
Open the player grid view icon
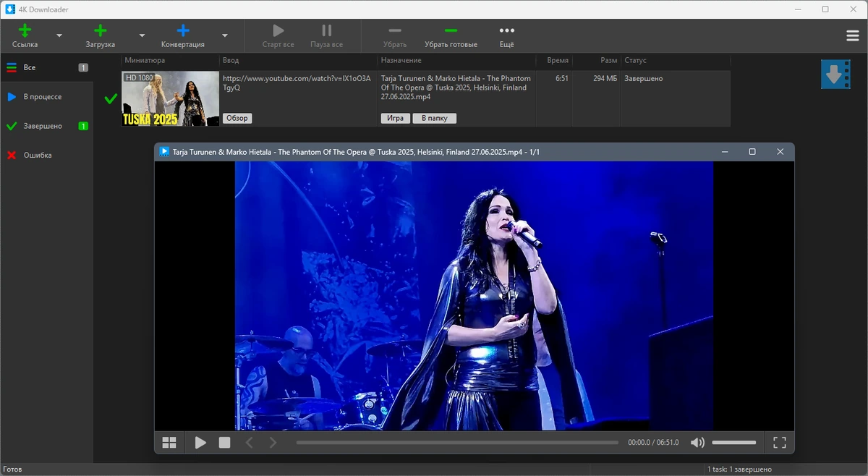pyautogui.click(x=169, y=443)
